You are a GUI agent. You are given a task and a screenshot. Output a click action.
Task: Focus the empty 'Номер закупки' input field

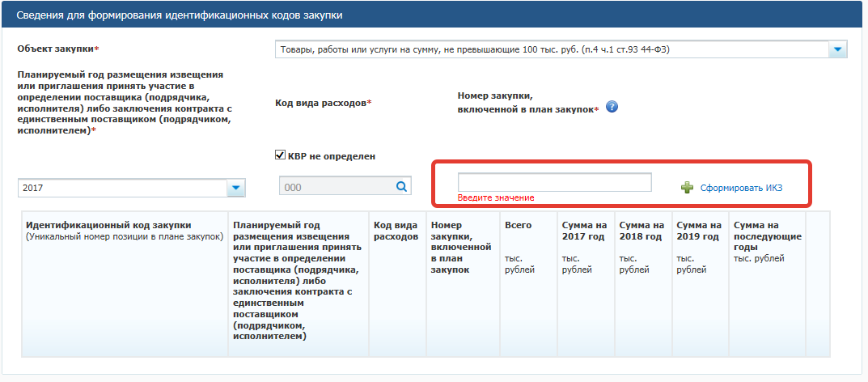click(554, 182)
